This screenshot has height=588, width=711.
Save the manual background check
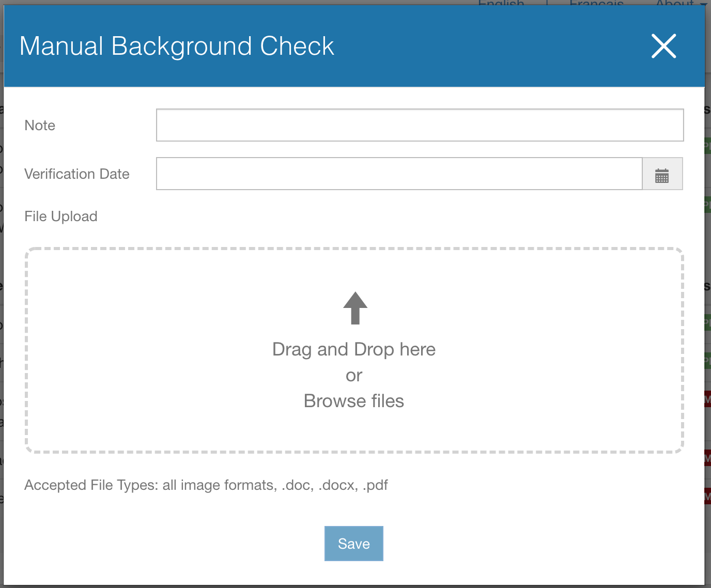coord(353,544)
